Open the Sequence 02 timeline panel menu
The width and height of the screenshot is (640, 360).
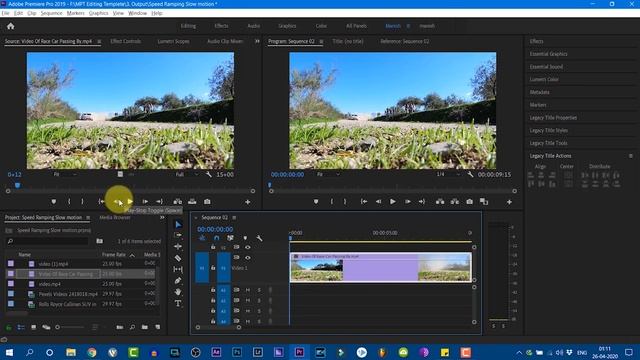point(234,218)
